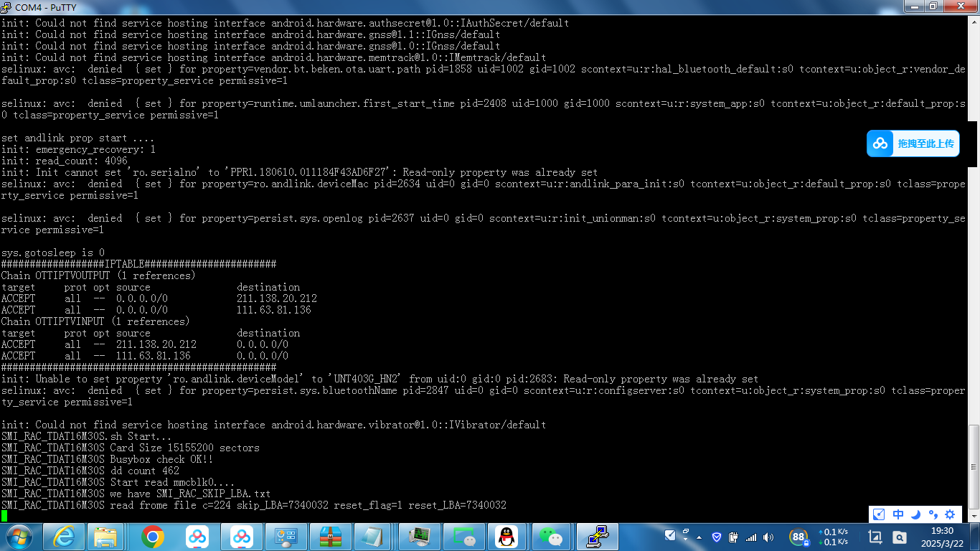Image resolution: width=980 pixels, height=551 pixels.
Task: Open the notepad-style taskbar application
Action: [x=375, y=536]
